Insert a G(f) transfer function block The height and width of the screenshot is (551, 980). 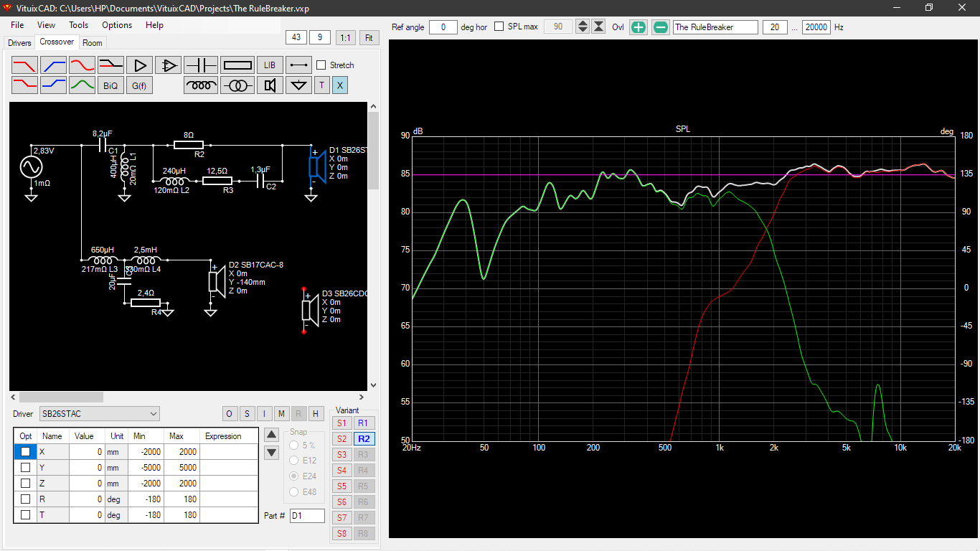coord(140,85)
